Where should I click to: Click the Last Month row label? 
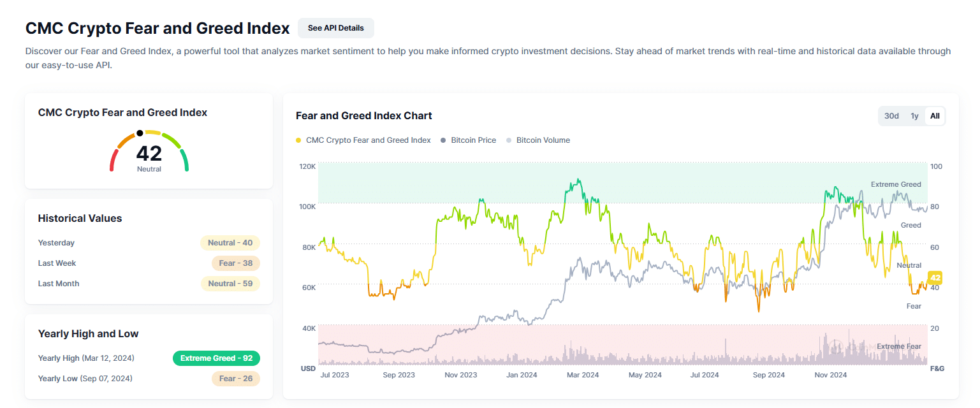click(x=59, y=284)
